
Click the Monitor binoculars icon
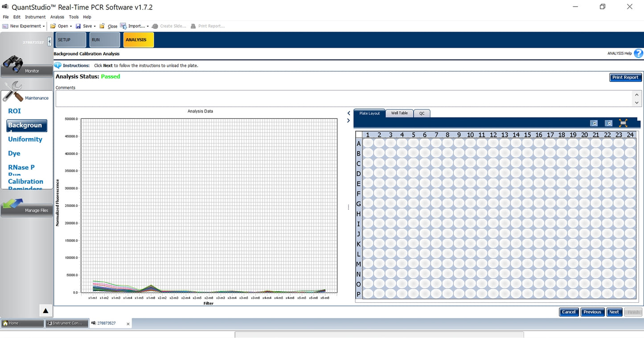[x=13, y=64]
